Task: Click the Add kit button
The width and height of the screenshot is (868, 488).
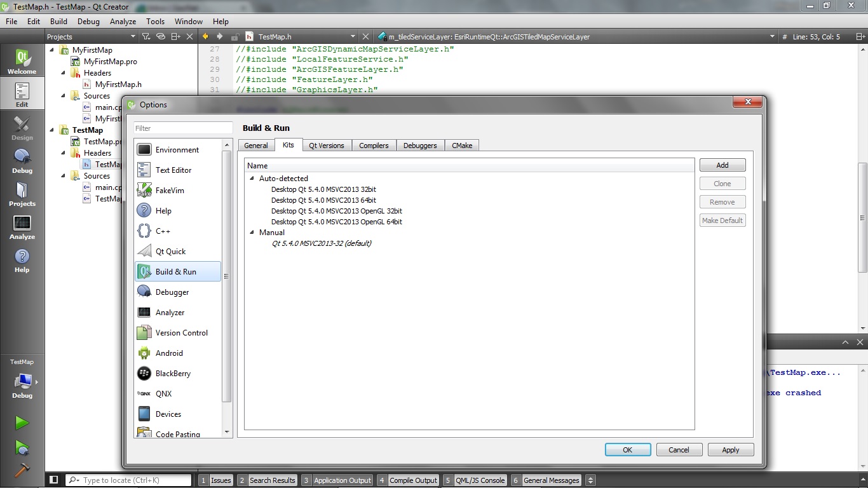Action: tap(722, 165)
